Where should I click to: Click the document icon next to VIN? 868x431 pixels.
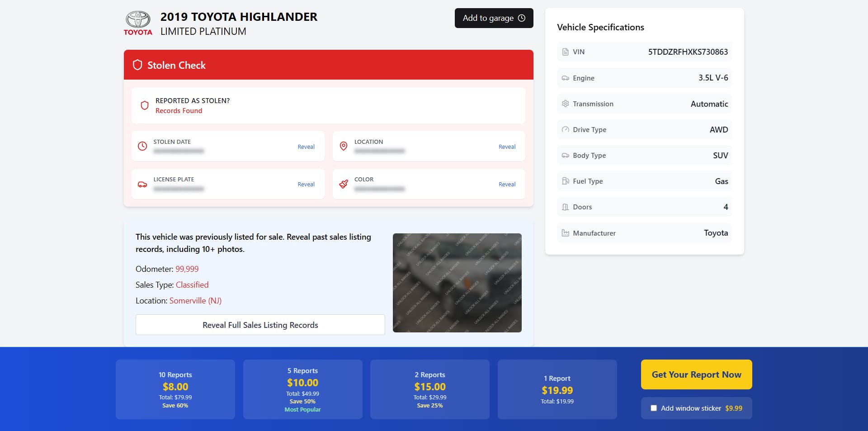565,52
